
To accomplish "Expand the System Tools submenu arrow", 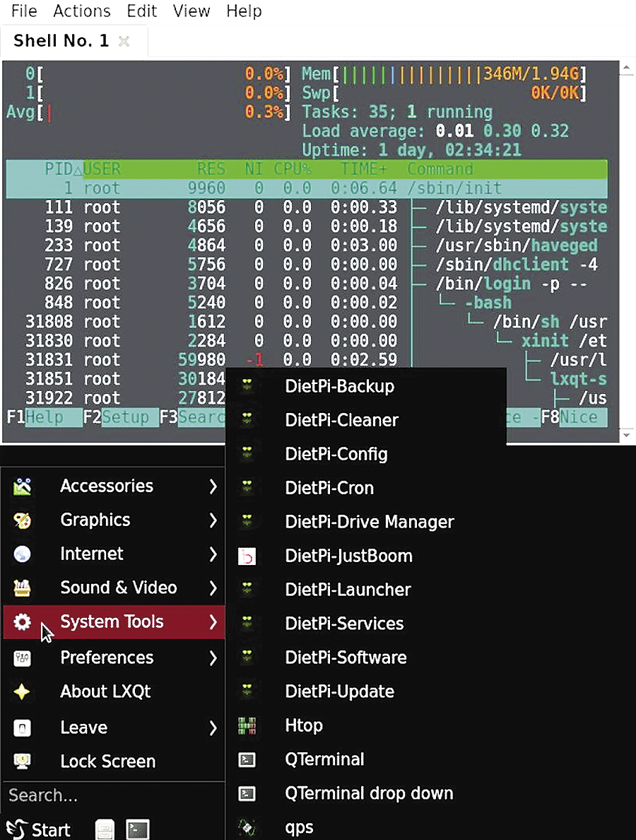I will pyautogui.click(x=213, y=622).
